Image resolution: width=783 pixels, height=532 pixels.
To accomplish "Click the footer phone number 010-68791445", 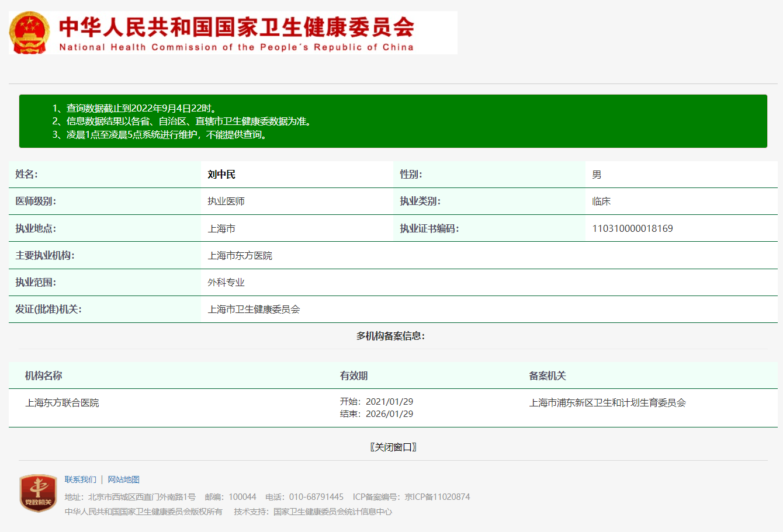I will click(x=316, y=497).
